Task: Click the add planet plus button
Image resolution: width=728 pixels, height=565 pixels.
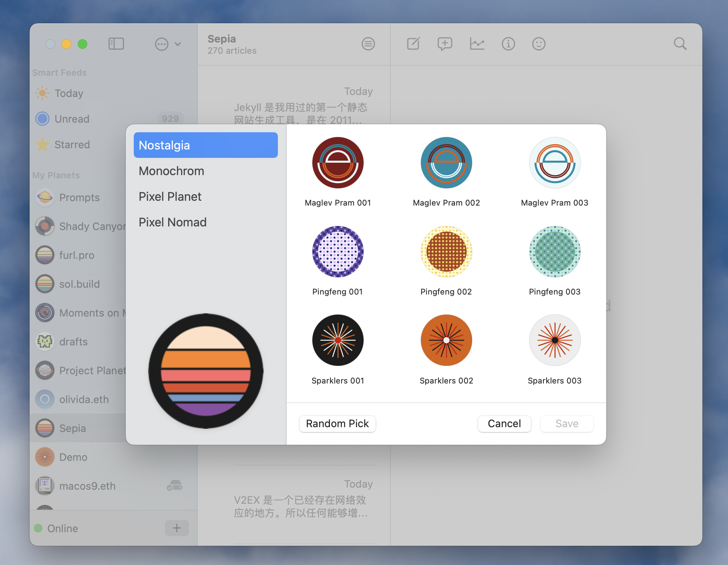Action: pos(177,528)
